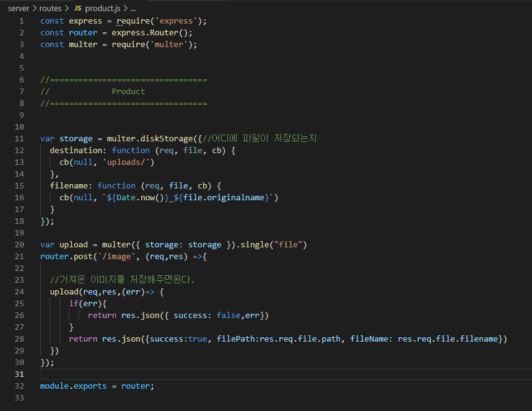Click the word 'express' string on line 1
Image resolution: width=532 pixels, height=411 pixels.
[176, 21]
